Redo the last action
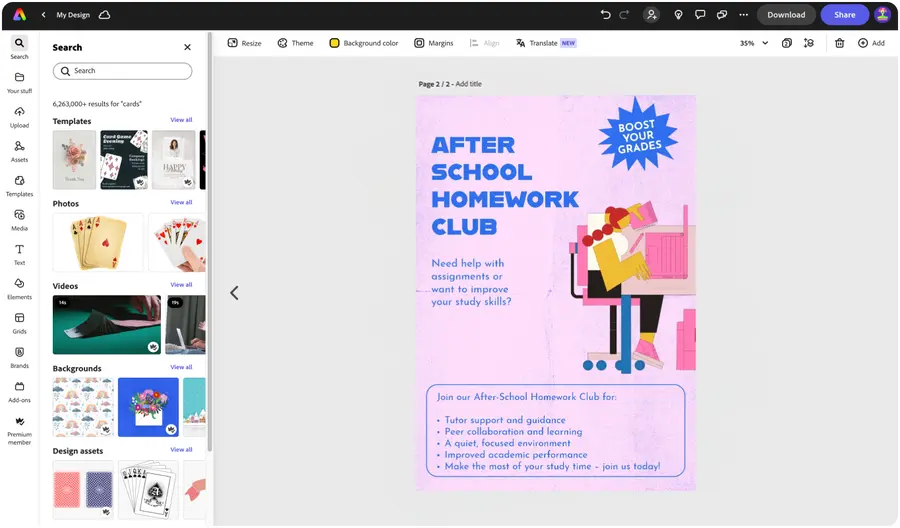The image size is (900, 528). (624, 15)
